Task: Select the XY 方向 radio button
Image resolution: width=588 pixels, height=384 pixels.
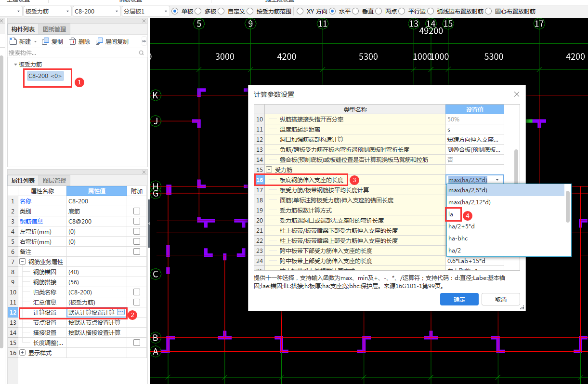Action: [x=300, y=11]
